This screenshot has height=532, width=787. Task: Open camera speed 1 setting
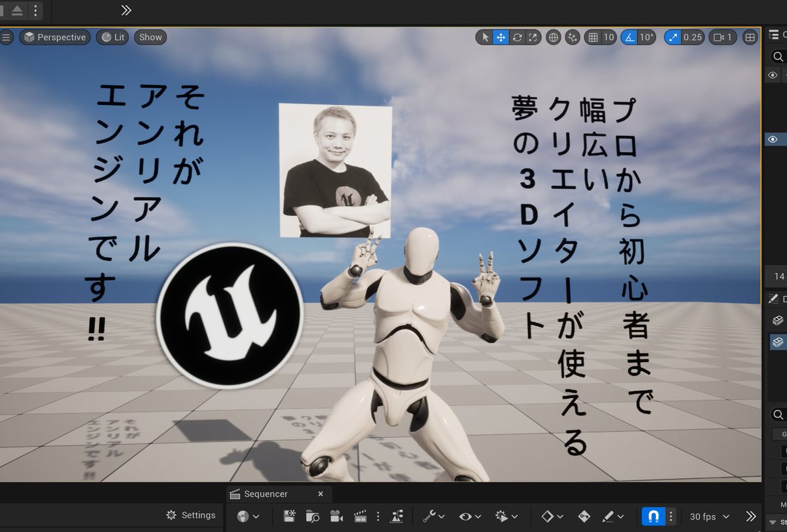point(723,37)
